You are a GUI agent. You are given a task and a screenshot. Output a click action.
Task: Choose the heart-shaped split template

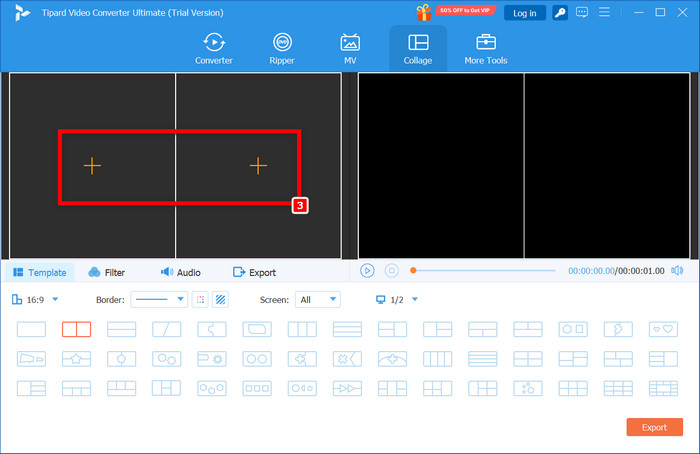663,329
